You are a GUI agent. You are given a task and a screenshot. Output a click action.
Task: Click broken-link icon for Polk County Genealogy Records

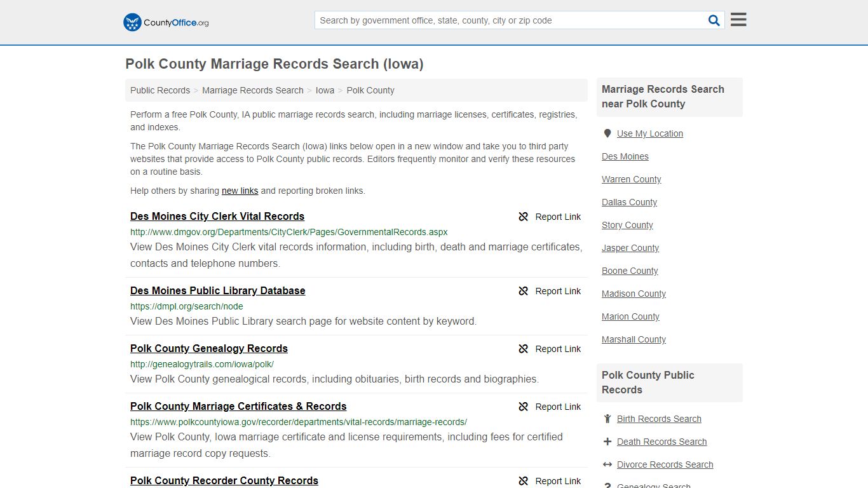click(x=524, y=349)
